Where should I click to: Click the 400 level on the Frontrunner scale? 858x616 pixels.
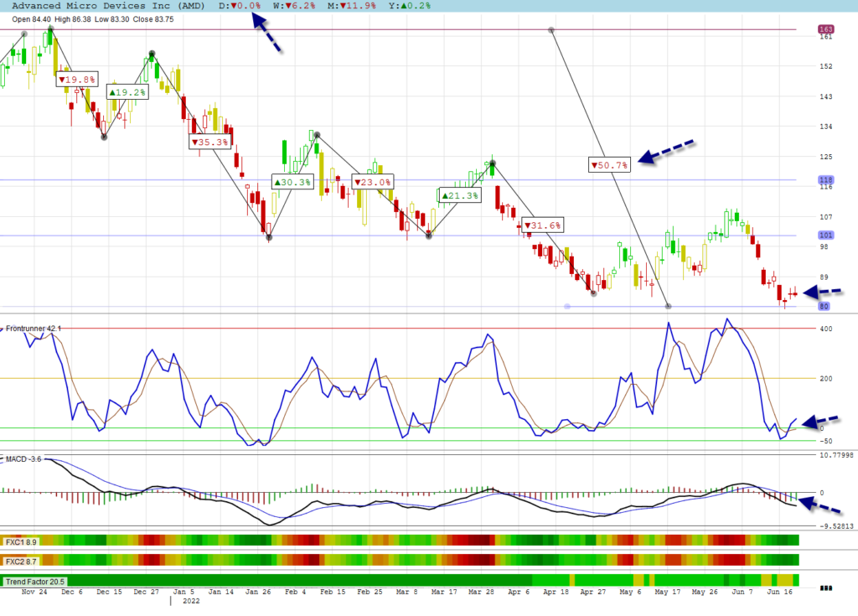826,329
